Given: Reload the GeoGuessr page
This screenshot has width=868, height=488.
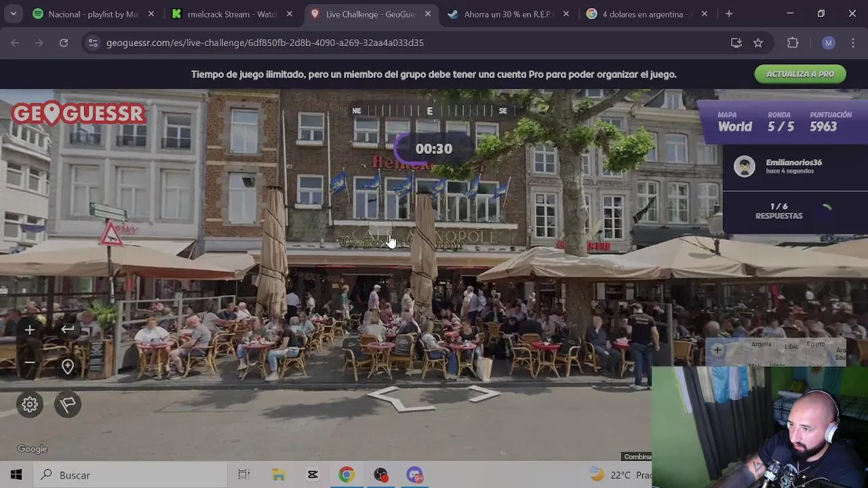Looking at the screenshot, I should (64, 43).
